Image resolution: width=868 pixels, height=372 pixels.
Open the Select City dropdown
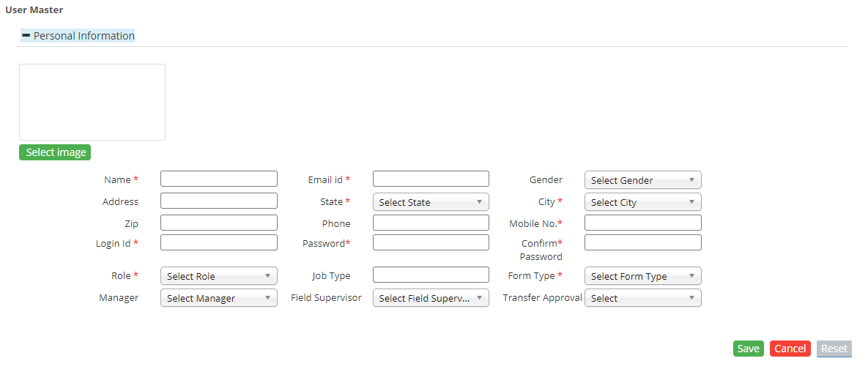pyautogui.click(x=642, y=202)
